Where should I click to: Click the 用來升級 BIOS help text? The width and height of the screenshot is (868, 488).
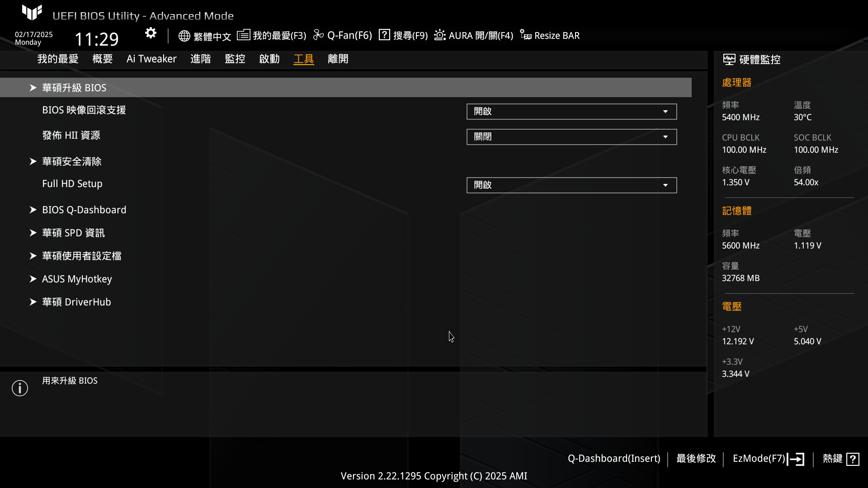coord(70,381)
